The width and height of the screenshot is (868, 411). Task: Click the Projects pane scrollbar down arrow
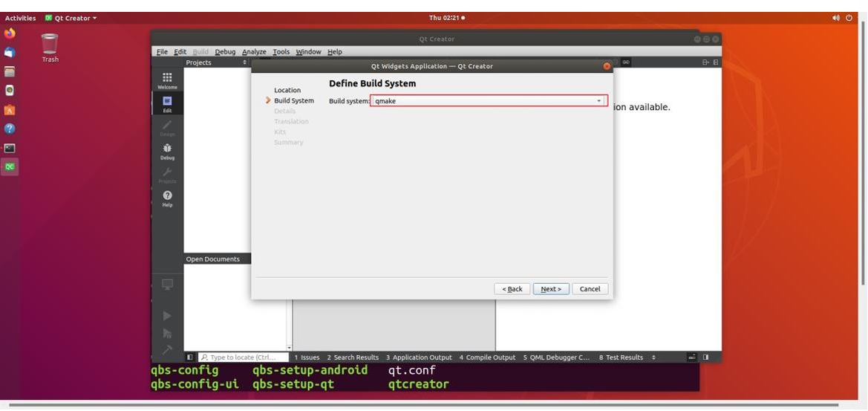(x=289, y=347)
